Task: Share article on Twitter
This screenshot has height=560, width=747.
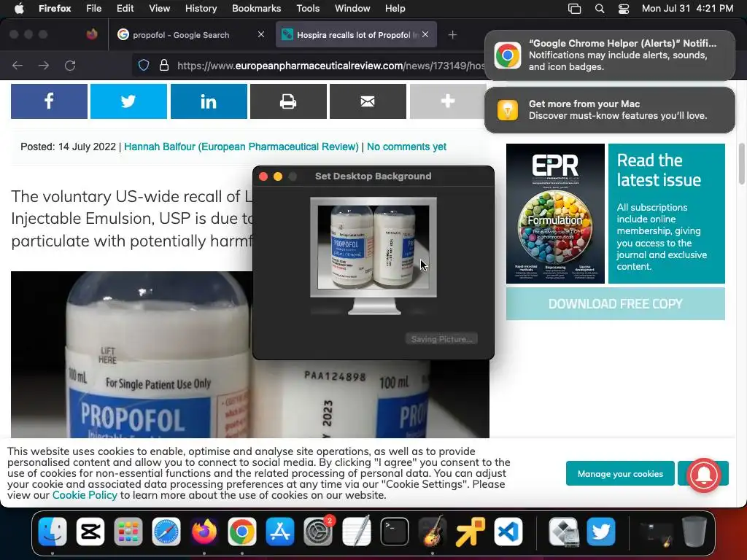Action: 128,101
